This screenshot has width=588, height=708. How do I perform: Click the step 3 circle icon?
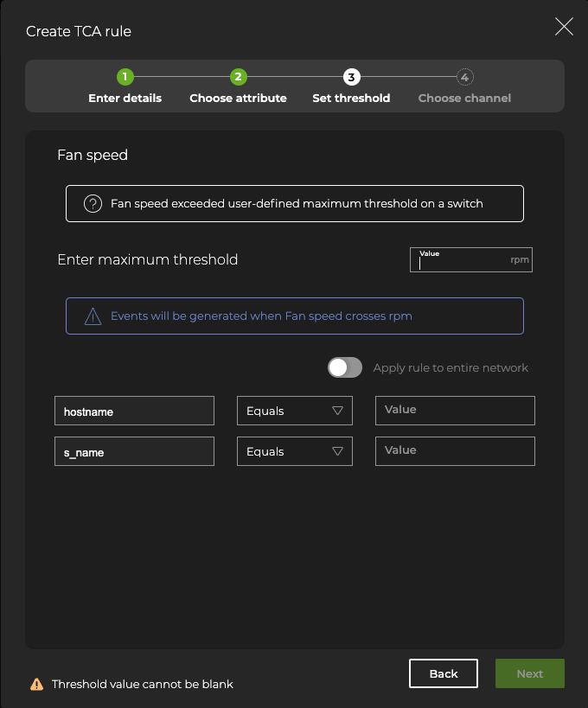point(351,77)
